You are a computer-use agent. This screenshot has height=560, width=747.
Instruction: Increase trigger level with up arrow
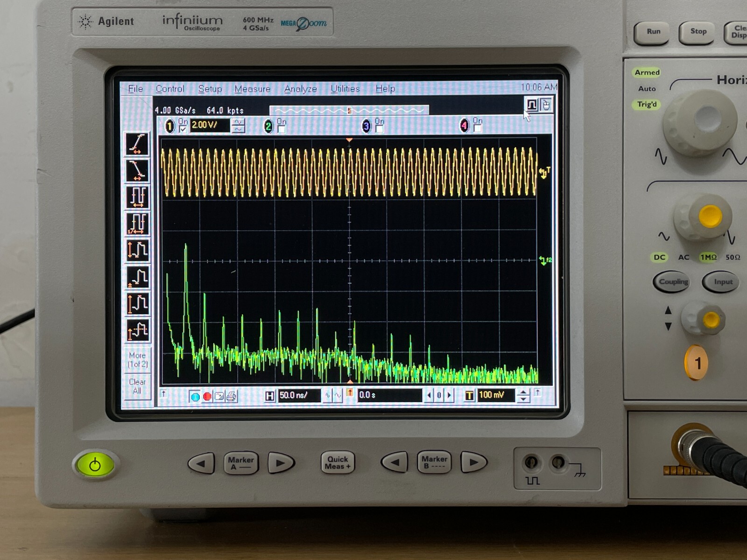tap(524, 392)
